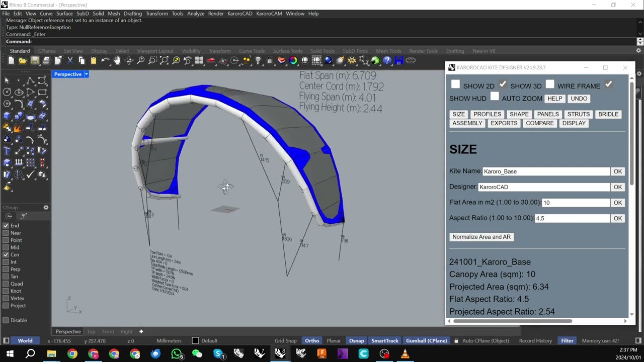Open the File menu
The height and width of the screenshot is (362, 644).
[x=6, y=14]
